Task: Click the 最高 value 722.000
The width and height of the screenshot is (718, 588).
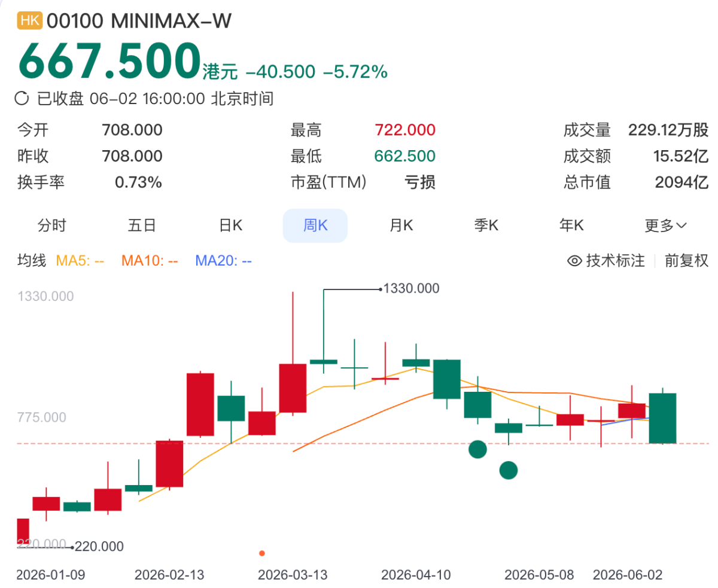Action: point(405,130)
